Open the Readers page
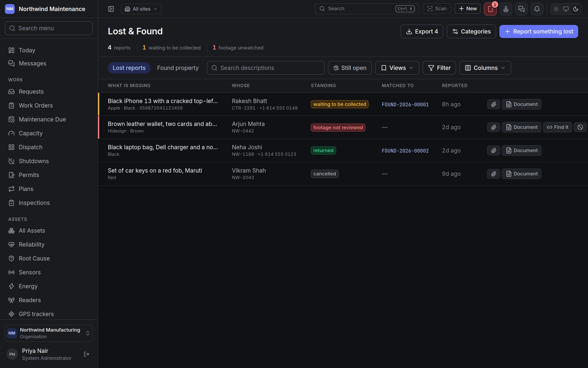Viewport: 588px width, 368px height. coord(49,300)
